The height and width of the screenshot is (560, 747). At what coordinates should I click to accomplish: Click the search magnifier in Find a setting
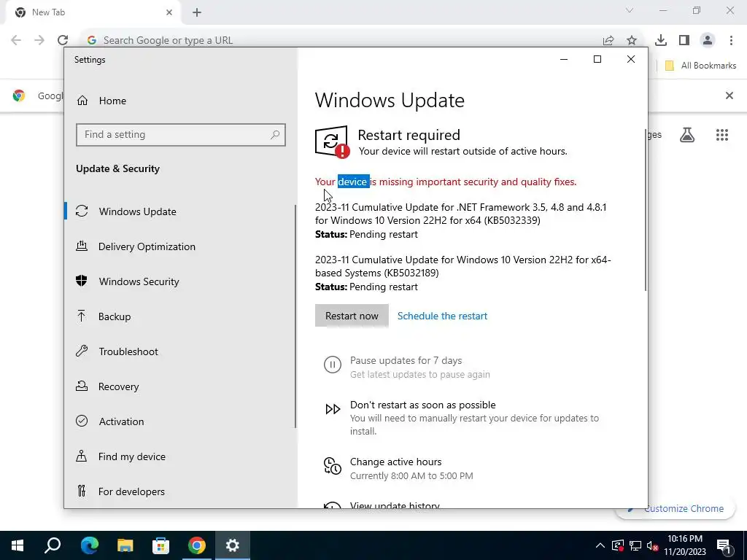(275, 135)
